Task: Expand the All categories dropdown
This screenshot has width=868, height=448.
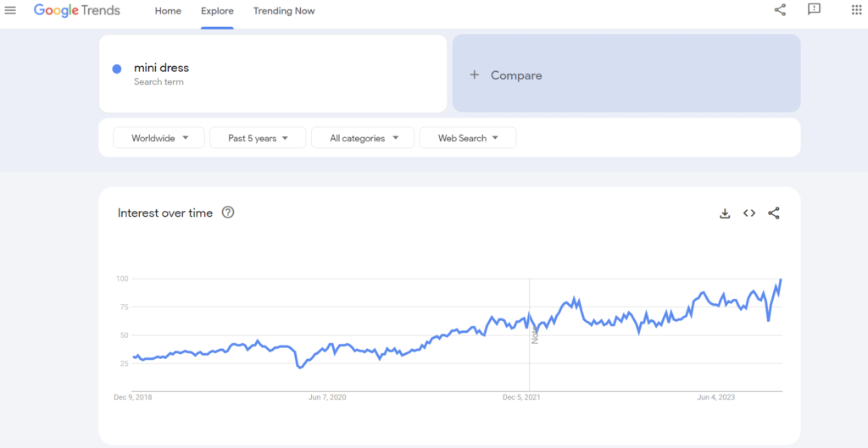Action: tap(363, 138)
